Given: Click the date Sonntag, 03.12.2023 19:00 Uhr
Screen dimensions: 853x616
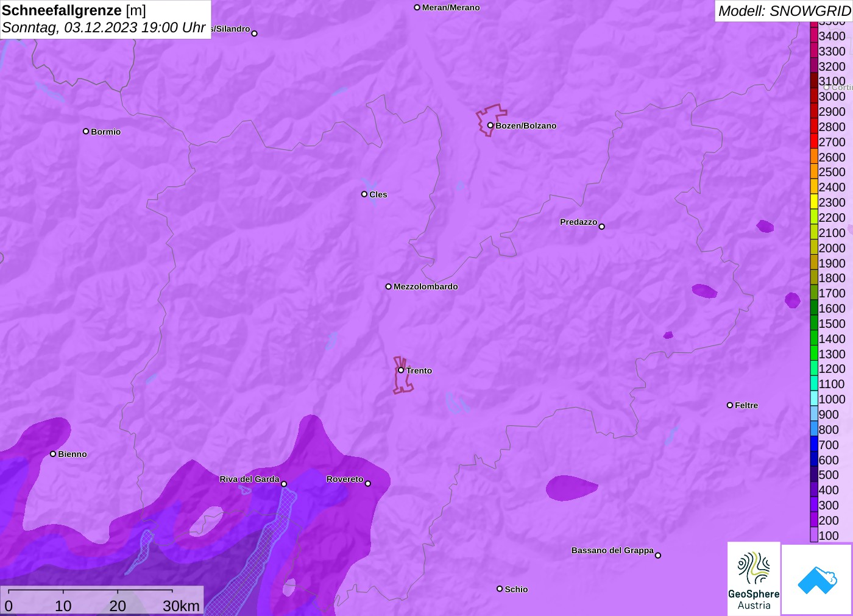Looking at the screenshot, I should tap(104, 27).
